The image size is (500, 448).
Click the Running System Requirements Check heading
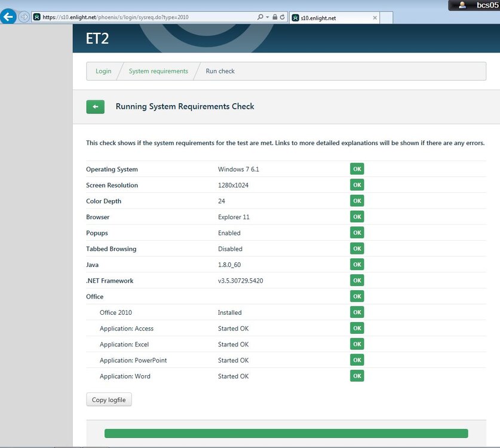(x=185, y=106)
